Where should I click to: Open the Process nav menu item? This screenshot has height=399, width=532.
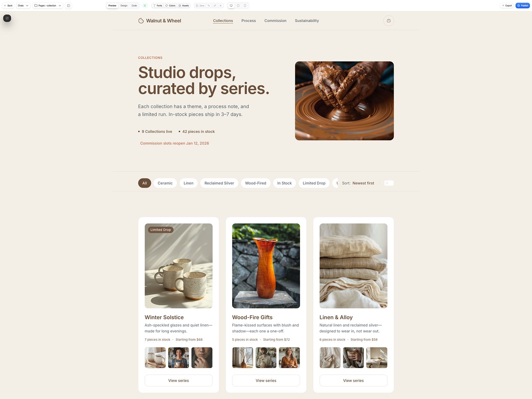[x=248, y=21]
